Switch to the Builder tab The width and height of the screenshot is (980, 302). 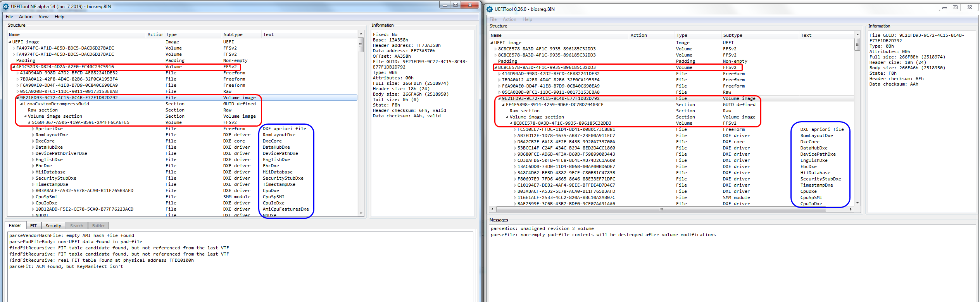98,226
